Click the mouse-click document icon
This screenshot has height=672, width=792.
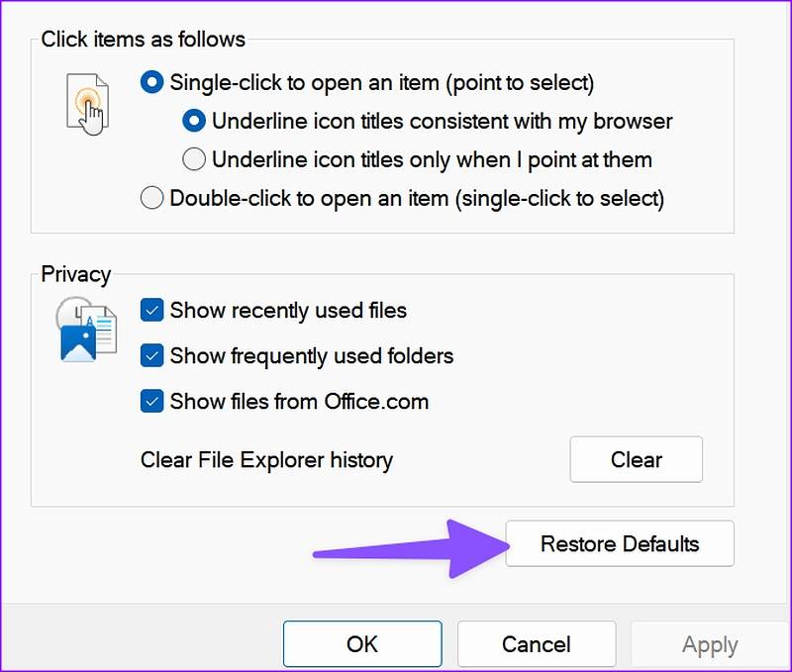point(89,104)
